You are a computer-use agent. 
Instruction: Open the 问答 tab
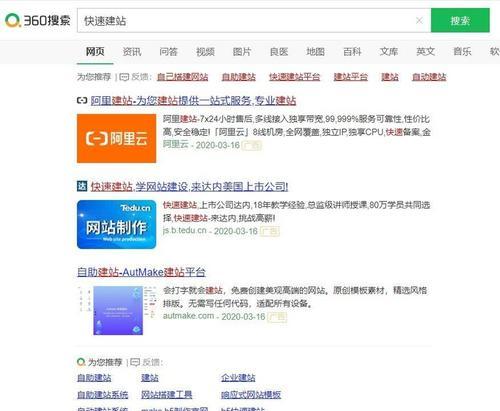168,52
